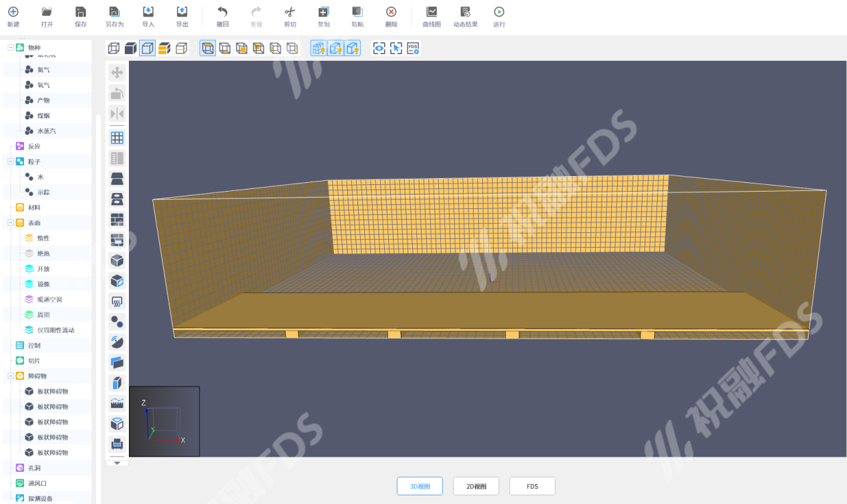Toggle the wireframe cube display mode

pyautogui.click(x=114, y=48)
